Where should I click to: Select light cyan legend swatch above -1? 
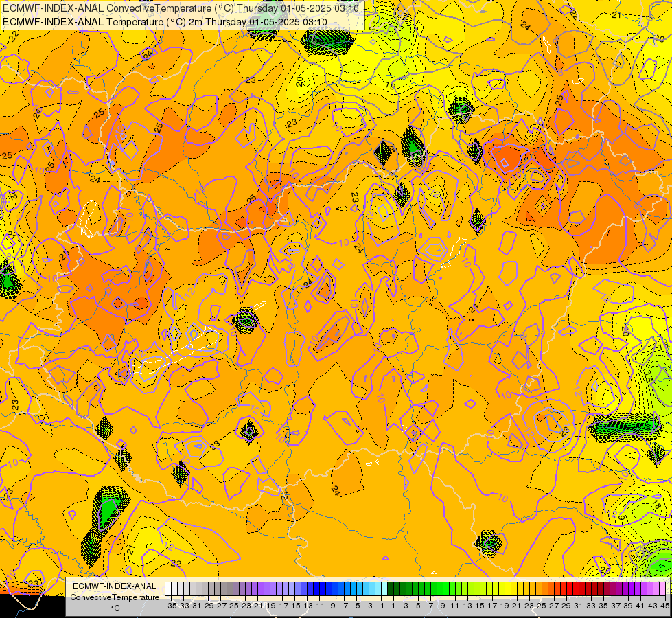point(378,588)
